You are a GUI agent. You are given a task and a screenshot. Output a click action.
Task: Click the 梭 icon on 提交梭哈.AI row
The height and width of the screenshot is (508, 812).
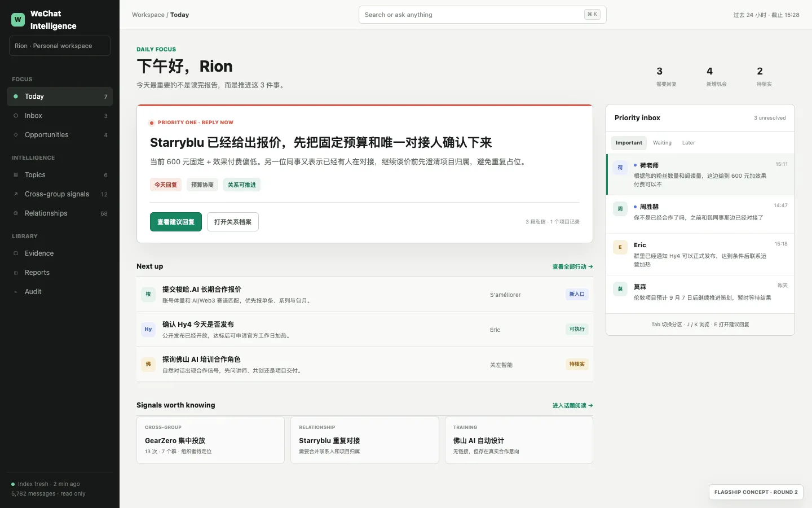[x=148, y=294]
